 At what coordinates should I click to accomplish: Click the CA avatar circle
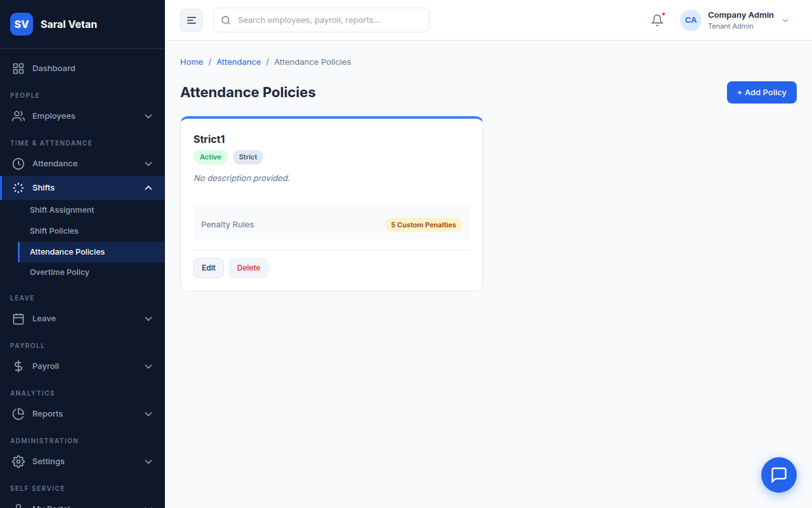(691, 20)
